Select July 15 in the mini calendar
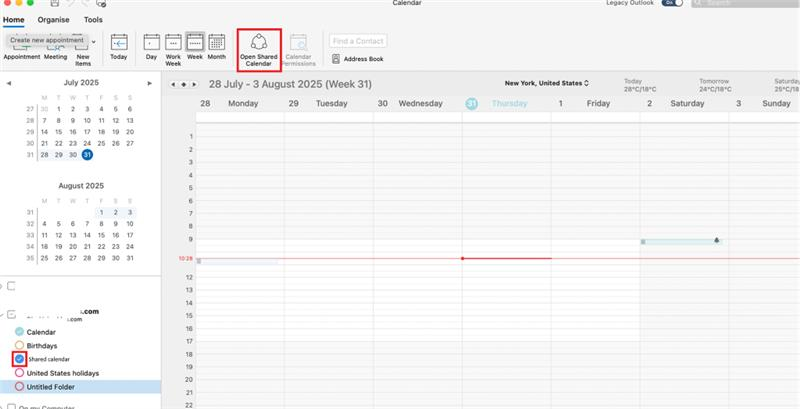This screenshot has height=409, width=800. [x=59, y=132]
